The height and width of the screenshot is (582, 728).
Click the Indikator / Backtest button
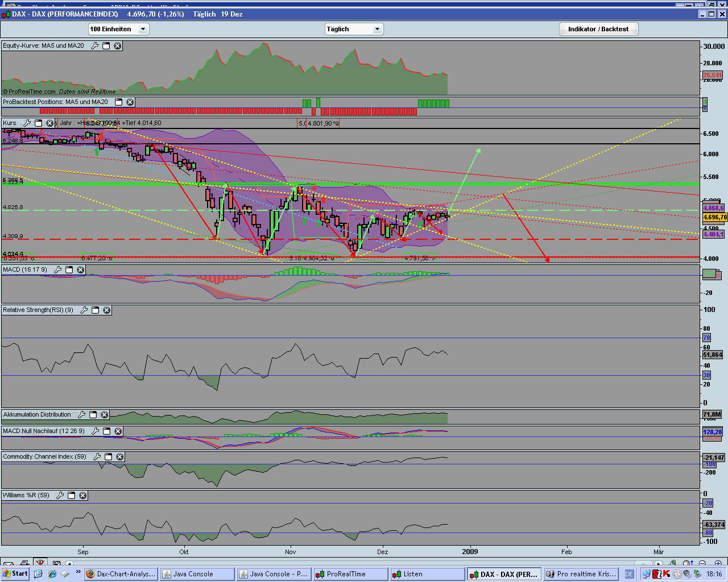point(598,29)
